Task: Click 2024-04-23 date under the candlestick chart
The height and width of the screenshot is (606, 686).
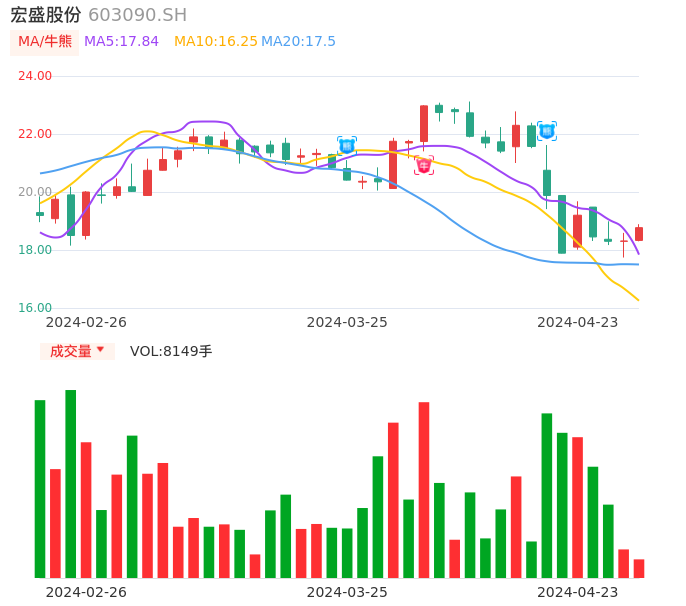Action: click(x=578, y=322)
